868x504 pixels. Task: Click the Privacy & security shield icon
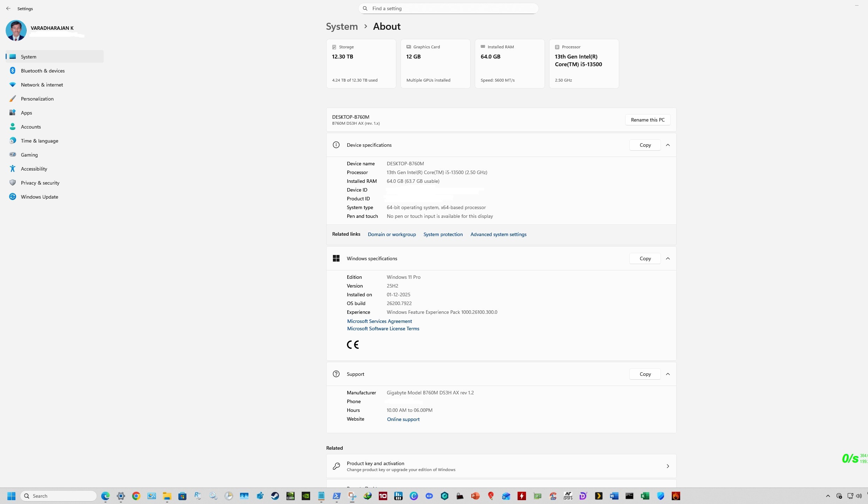coord(13,182)
